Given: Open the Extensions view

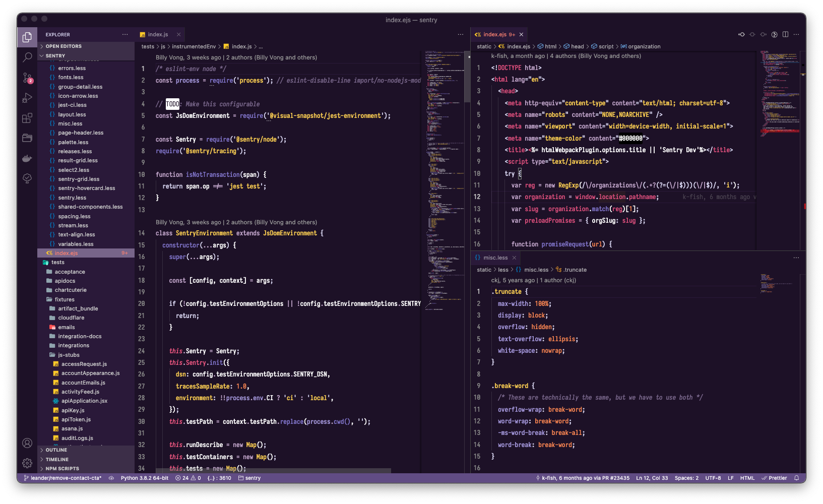Looking at the screenshot, I should tap(27, 118).
